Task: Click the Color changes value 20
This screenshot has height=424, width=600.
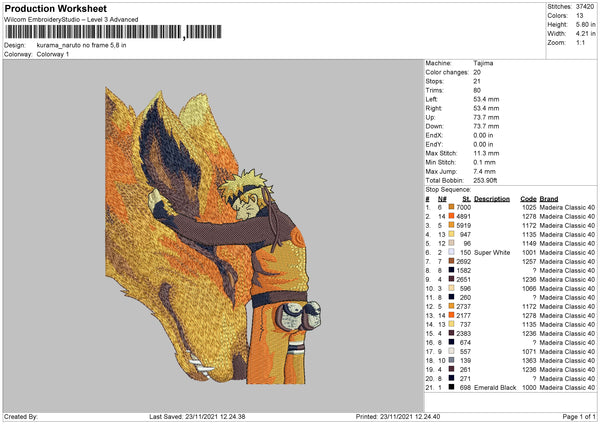Action: coord(477,72)
